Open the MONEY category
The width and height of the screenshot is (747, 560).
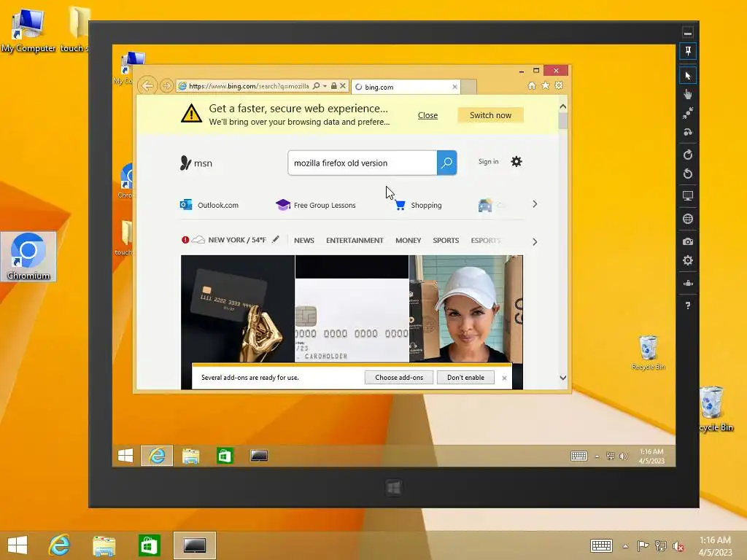point(409,241)
